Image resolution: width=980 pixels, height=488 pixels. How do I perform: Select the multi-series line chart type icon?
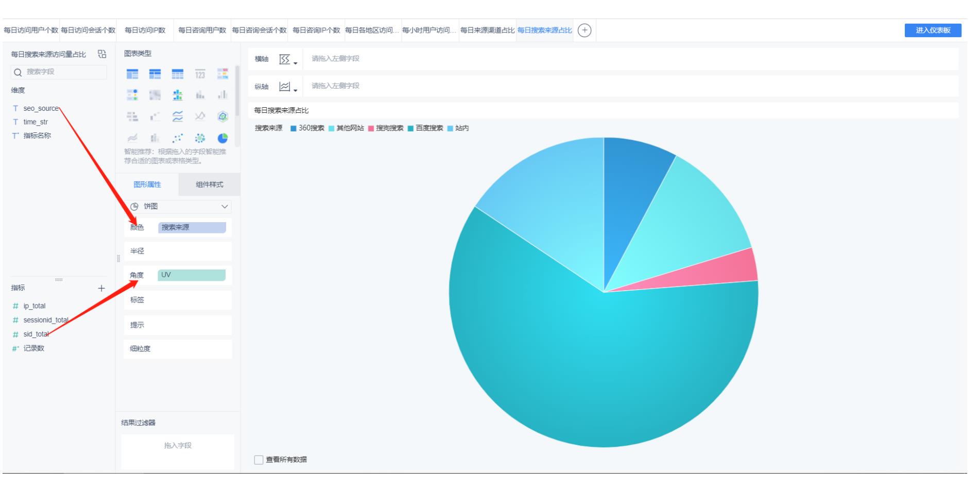point(200,117)
